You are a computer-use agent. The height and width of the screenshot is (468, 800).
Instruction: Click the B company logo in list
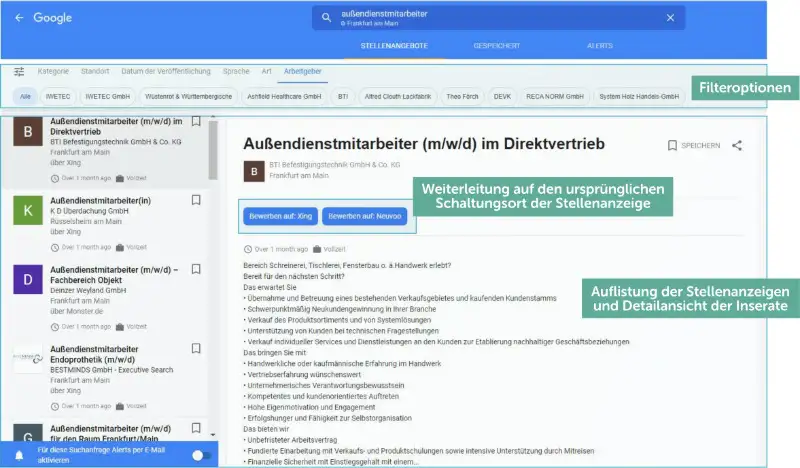tap(28, 131)
